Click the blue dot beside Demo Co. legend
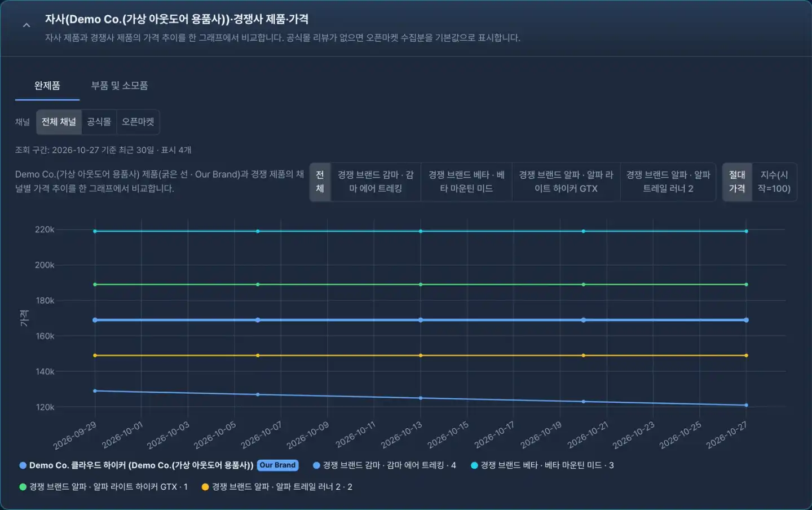The height and width of the screenshot is (510, 812). click(23, 465)
